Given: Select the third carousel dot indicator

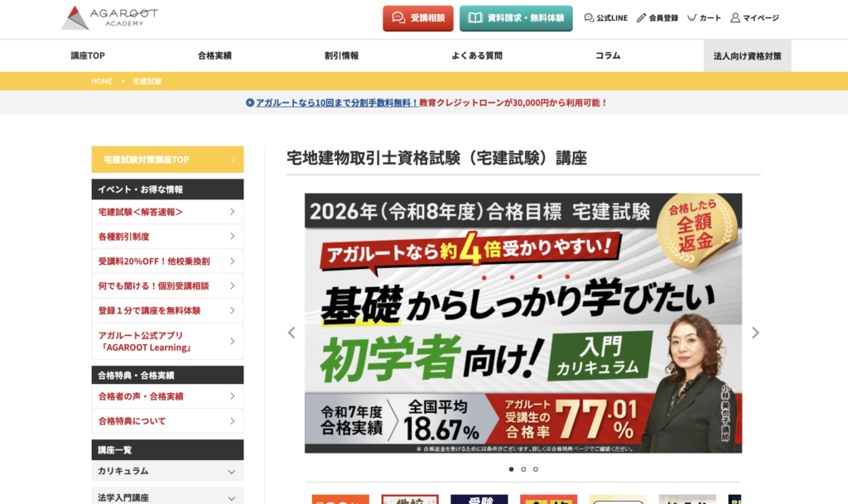Looking at the screenshot, I should click(x=536, y=469).
